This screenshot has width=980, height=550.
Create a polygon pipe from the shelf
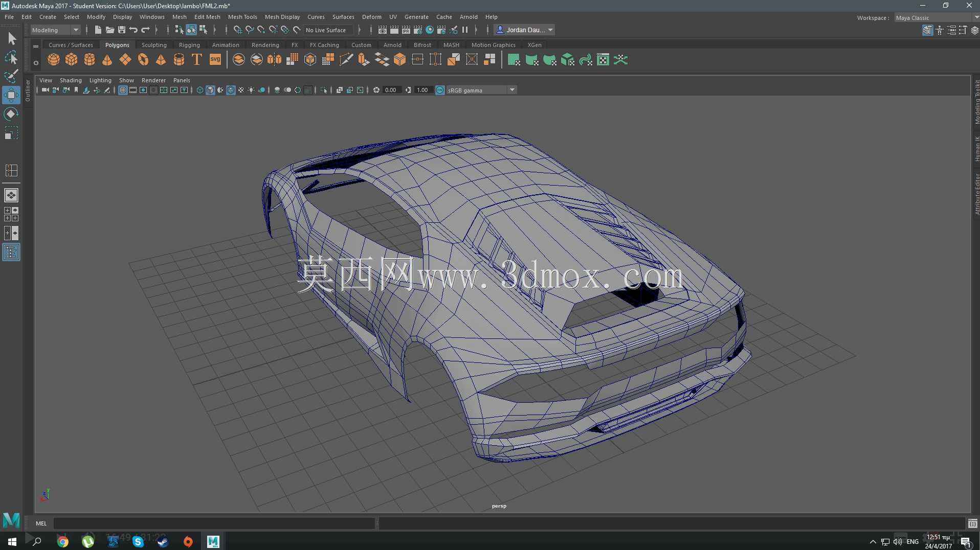pyautogui.click(x=179, y=60)
